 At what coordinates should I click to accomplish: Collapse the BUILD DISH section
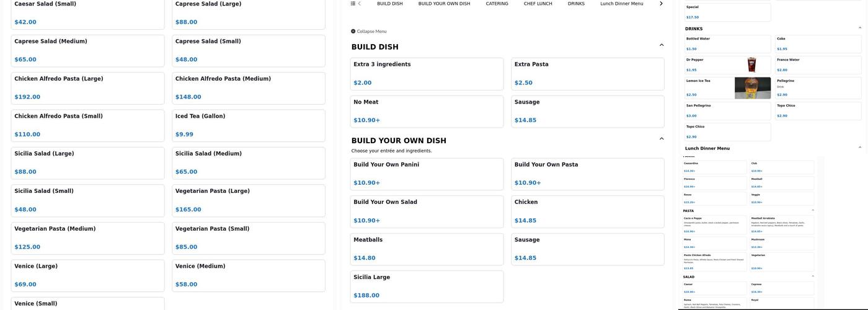[662, 45]
